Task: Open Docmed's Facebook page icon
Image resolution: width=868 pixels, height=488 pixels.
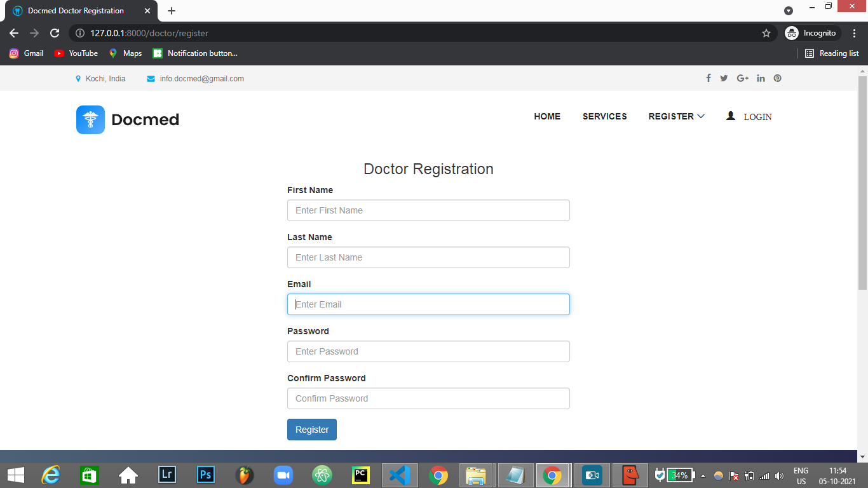Action: 709,78
